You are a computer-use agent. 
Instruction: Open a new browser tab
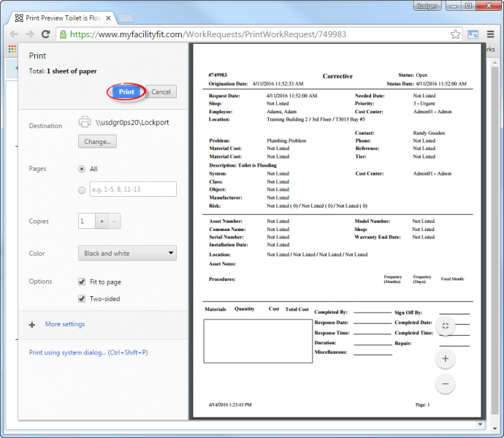coord(126,18)
